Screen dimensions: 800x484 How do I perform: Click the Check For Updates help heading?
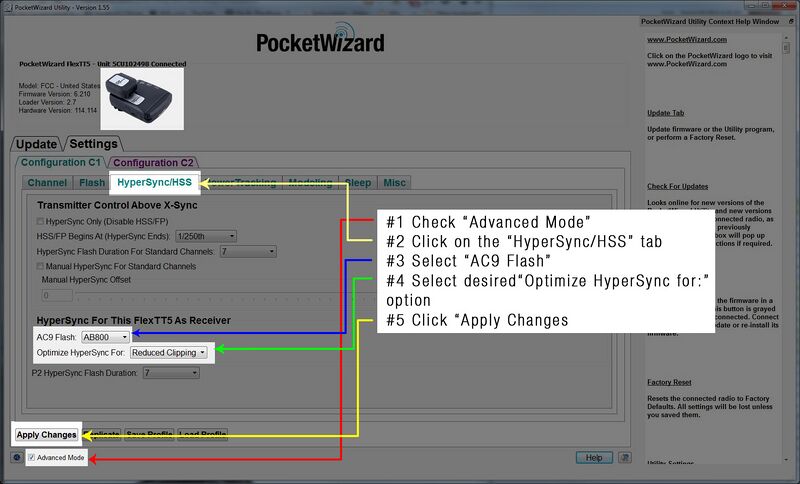(x=678, y=186)
